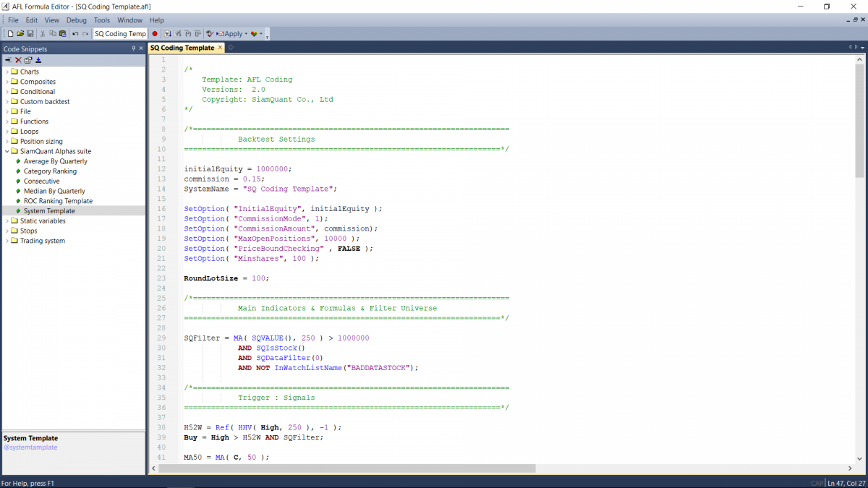Expand the Trading system folder

point(7,241)
